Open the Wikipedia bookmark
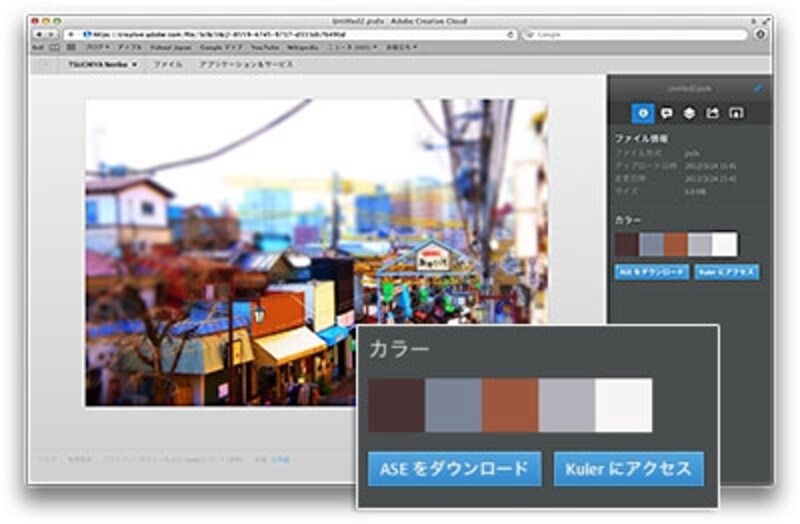Screen dimensions: 800x524 303,47
